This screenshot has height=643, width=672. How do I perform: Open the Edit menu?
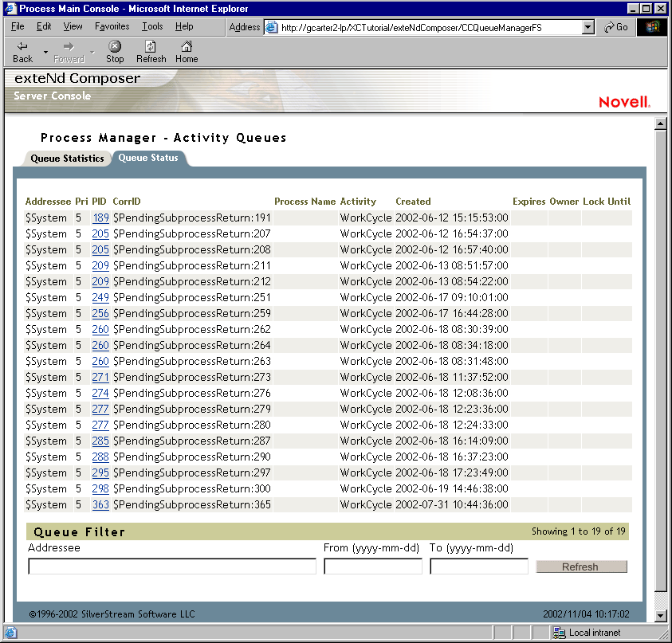click(44, 26)
